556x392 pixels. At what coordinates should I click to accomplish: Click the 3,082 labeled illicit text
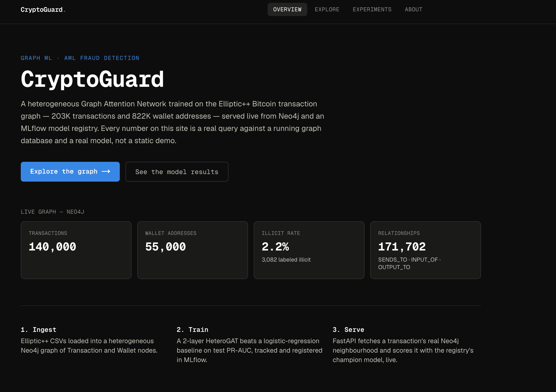pos(286,260)
